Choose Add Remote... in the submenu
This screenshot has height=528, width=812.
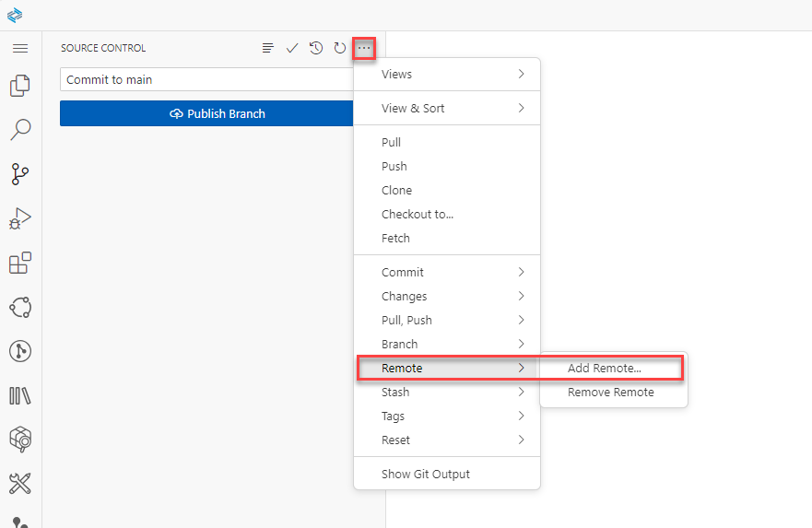coord(614,368)
